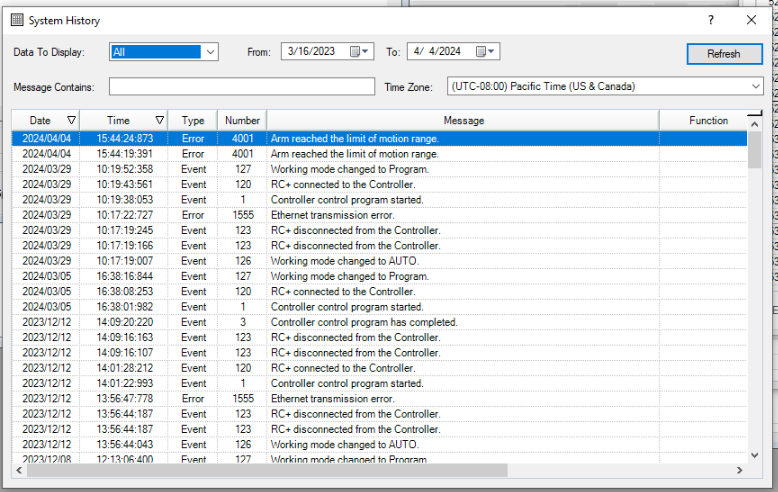Viewport: 778px width, 492px height.
Task: Select 'RC+ connected to the Controller.' at 10:19:43:561
Action: click(380, 184)
